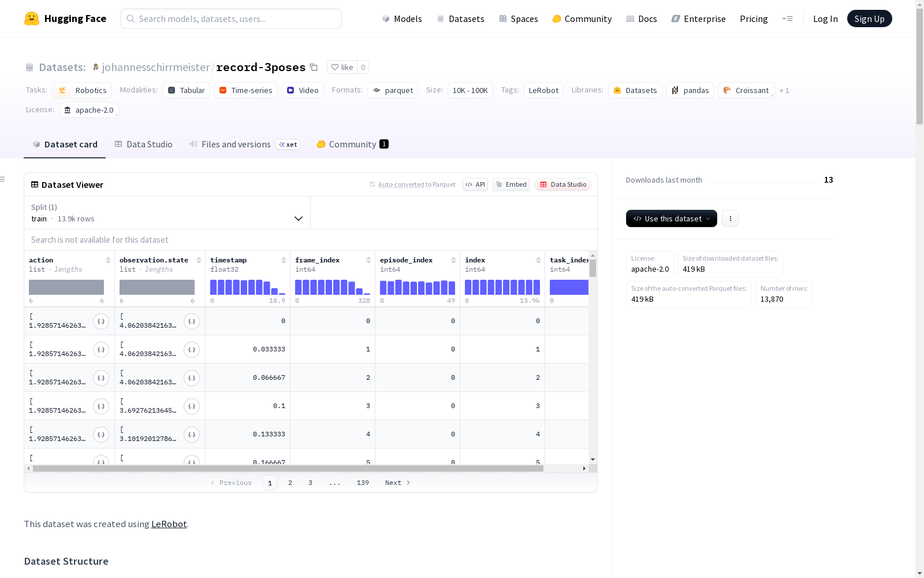Expand observation.state cell in timestamp 0.066667 row

tap(192, 378)
